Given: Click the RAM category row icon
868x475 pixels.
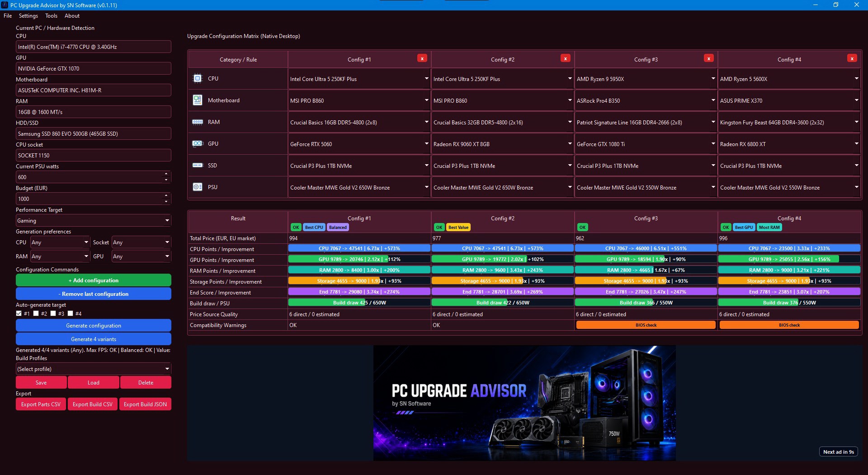Looking at the screenshot, I should pos(198,122).
